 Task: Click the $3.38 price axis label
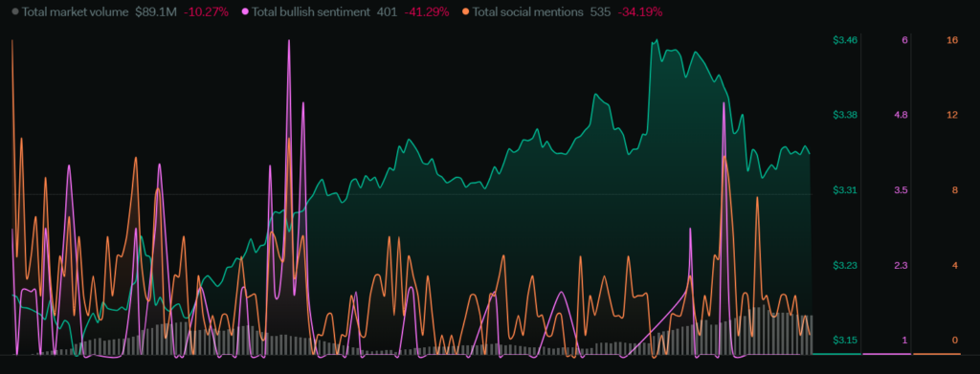(x=845, y=115)
